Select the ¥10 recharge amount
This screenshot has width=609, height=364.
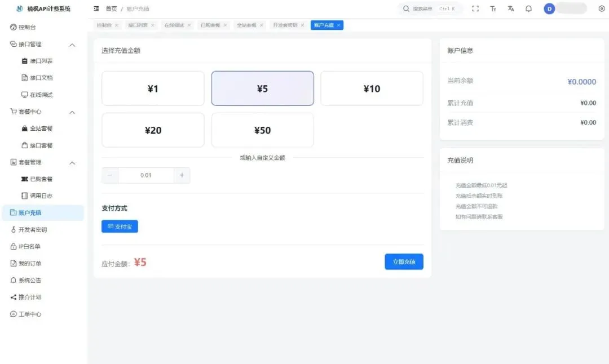coord(372,88)
